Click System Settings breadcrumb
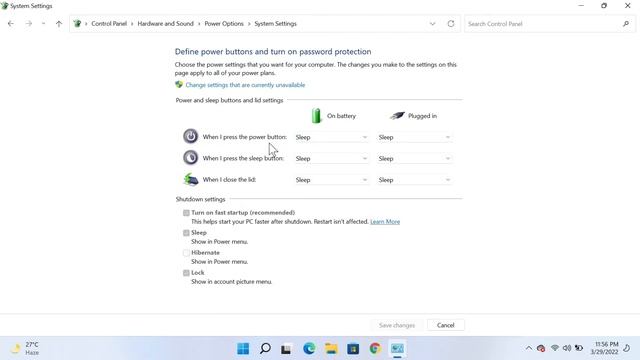 276,24
